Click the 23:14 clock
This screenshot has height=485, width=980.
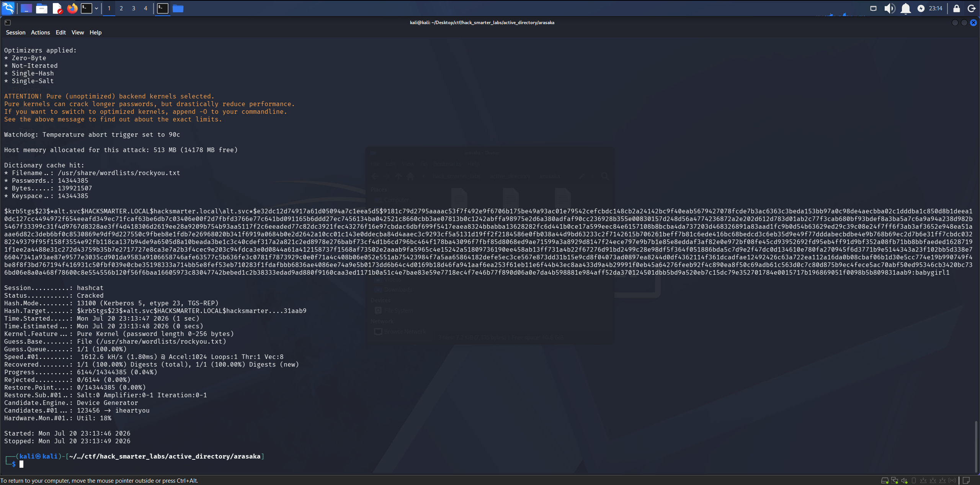[x=936, y=8]
